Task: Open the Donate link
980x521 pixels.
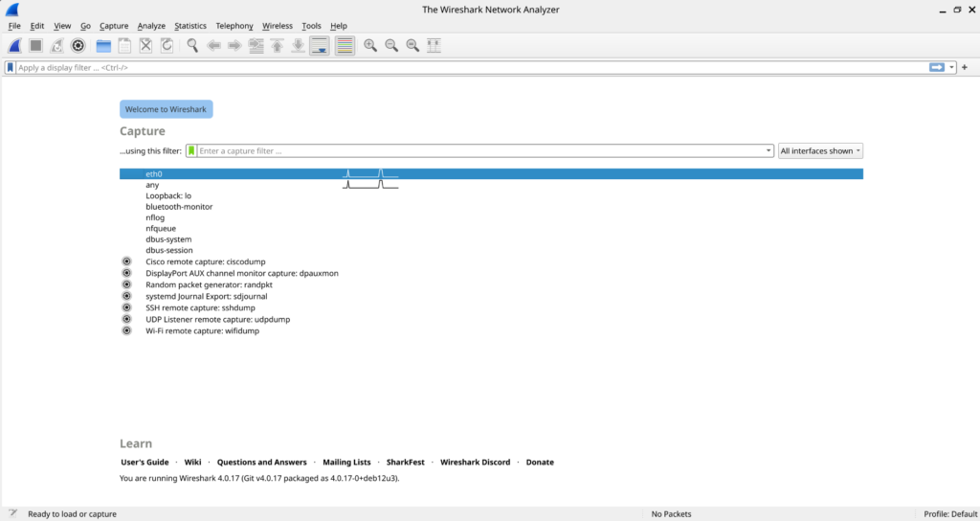Action: pos(540,463)
